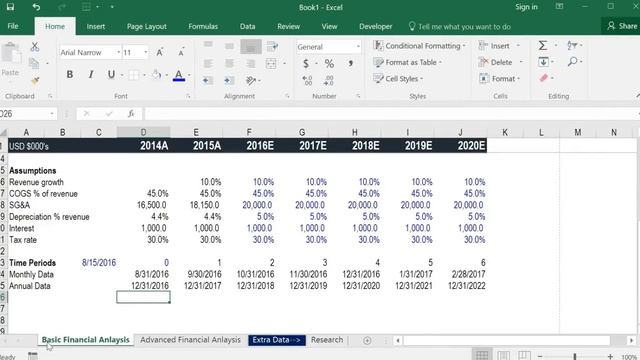This screenshot has width=640, height=360.
Task: Apply accounting dollar format
Action: tap(306, 64)
